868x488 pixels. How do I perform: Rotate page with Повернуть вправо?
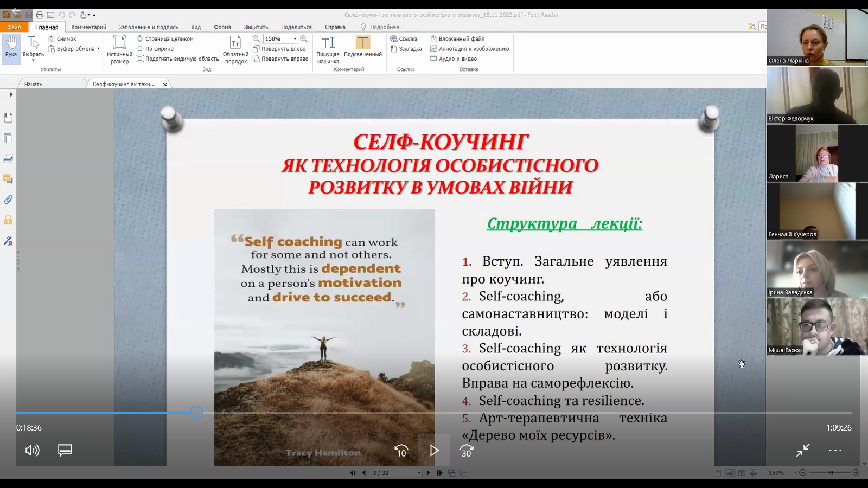(280, 59)
